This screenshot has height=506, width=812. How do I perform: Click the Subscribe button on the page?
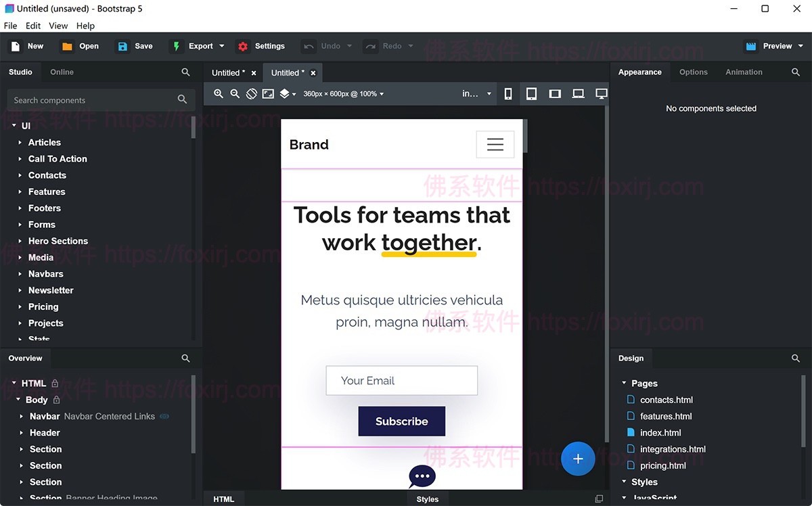[x=401, y=421]
